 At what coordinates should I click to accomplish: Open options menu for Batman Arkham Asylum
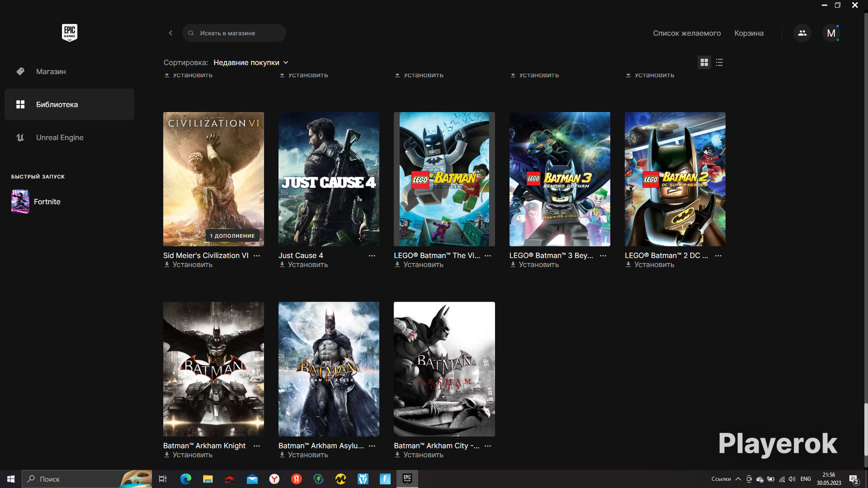click(x=372, y=446)
